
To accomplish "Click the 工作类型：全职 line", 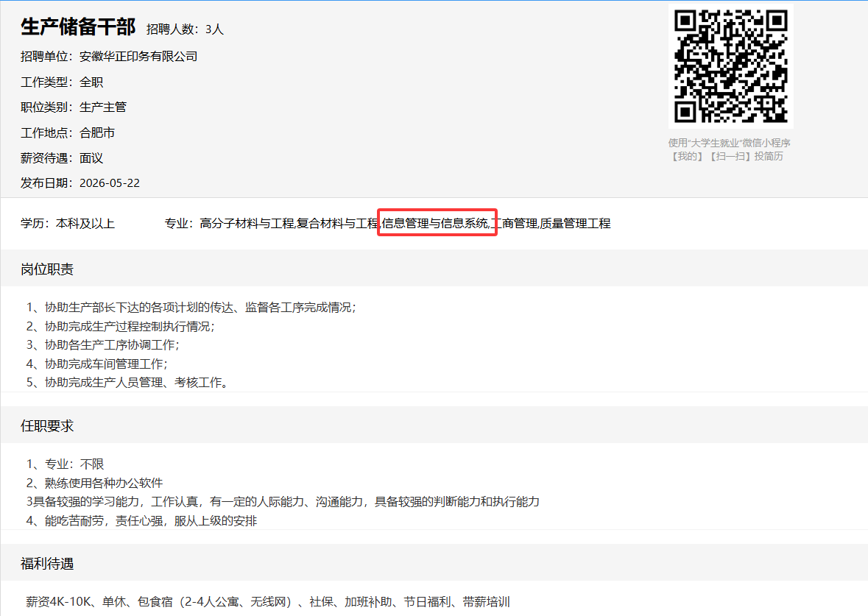I will point(62,82).
